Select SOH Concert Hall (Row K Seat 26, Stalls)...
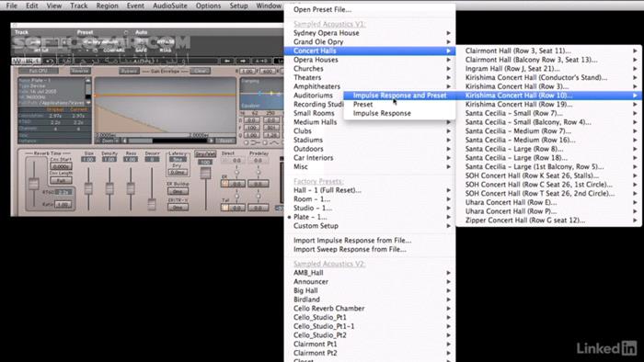The width and height of the screenshot is (644, 362). coord(548,175)
